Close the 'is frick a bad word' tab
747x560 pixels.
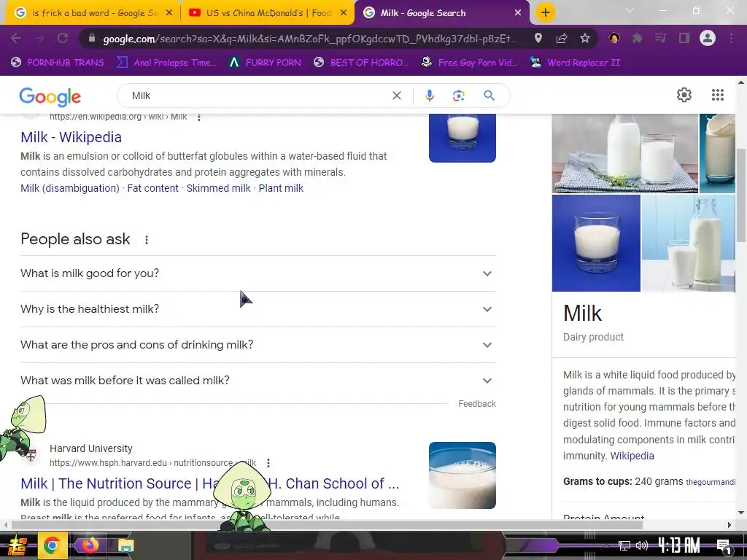(169, 13)
